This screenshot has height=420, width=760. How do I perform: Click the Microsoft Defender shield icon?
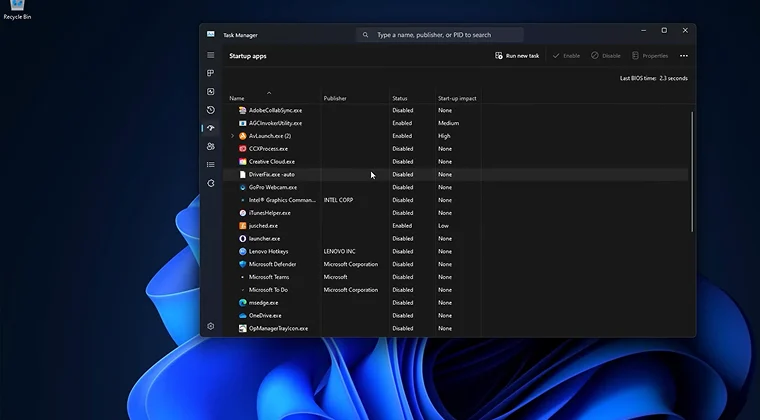pos(242,264)
